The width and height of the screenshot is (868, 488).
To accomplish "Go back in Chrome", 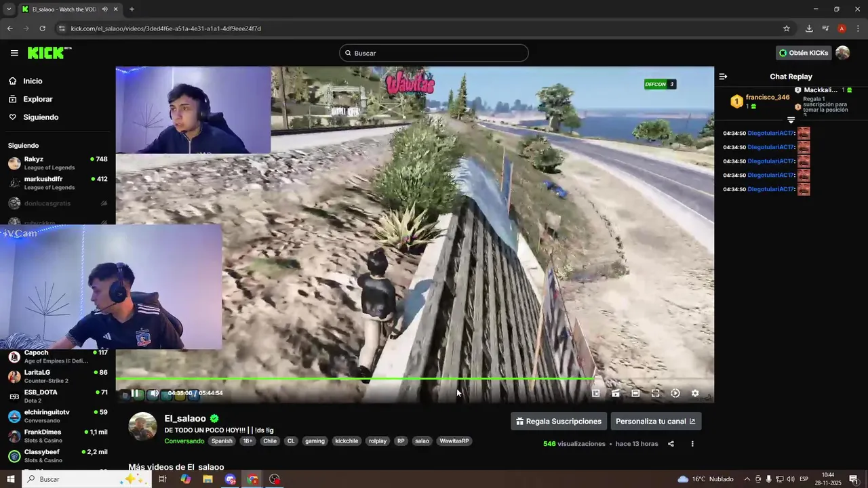I will tap(9, 28).
